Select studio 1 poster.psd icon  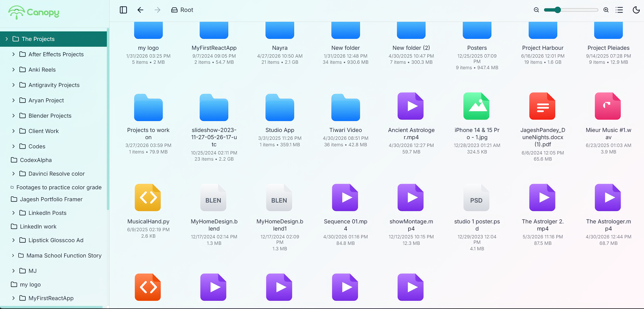[x=476, y=198]
